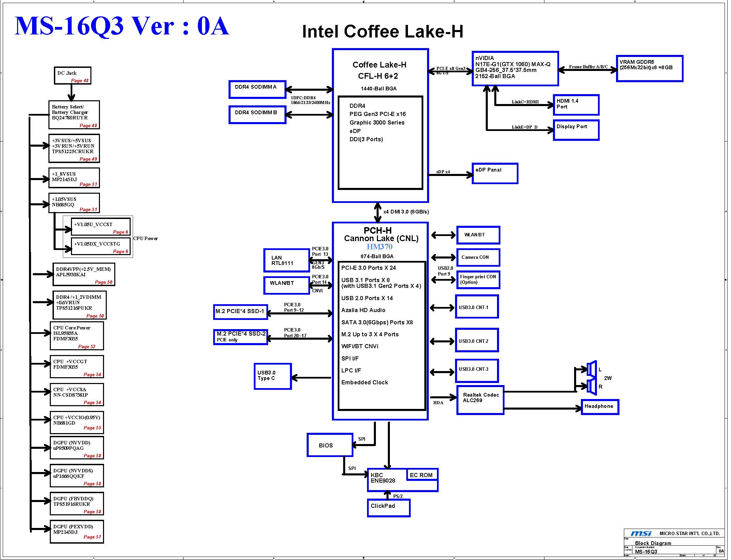Select the DC Jack block

click(73, 75)
